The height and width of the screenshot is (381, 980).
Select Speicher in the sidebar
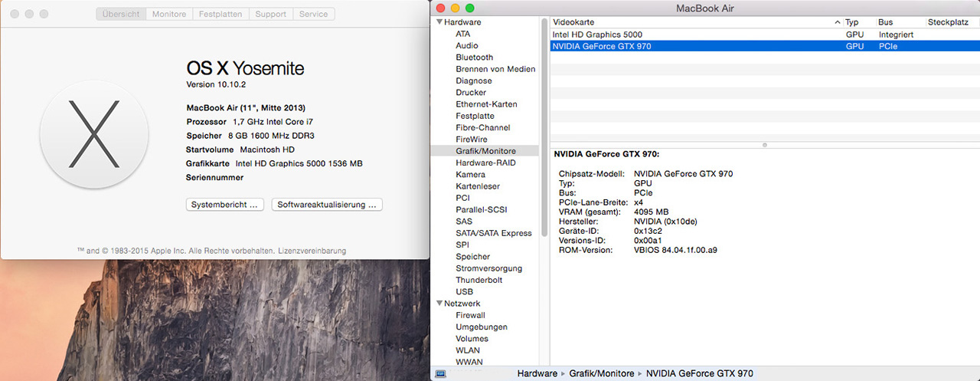473,257
